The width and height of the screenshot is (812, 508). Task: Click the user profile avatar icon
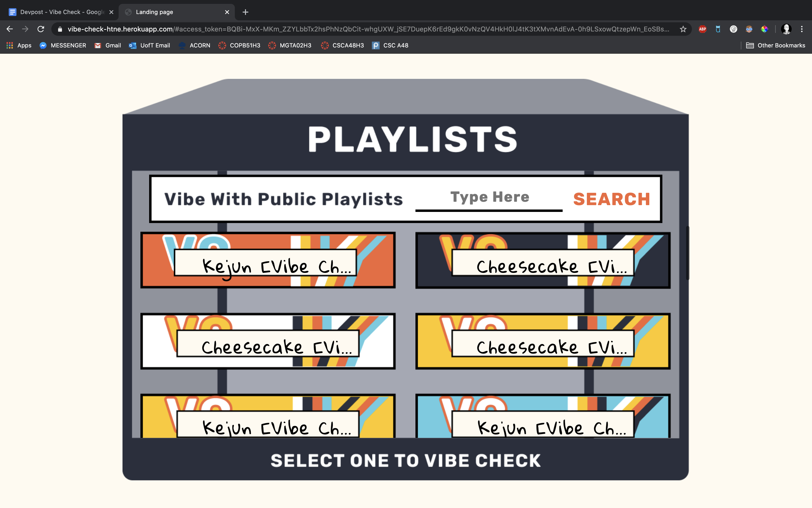pyautogui.click(x=786, y=29)
